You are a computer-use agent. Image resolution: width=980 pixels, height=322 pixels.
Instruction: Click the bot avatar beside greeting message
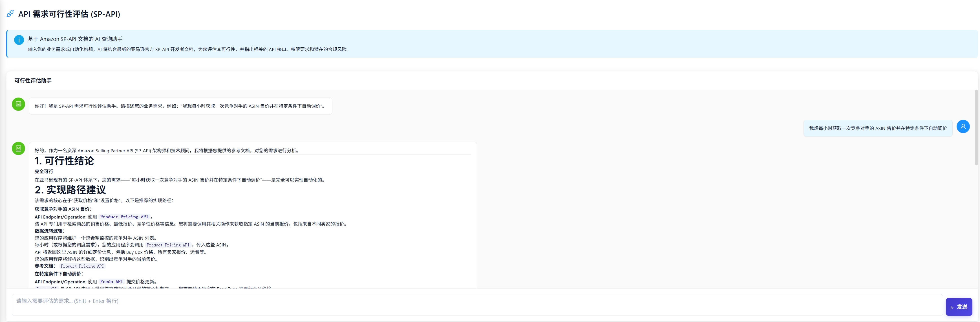point(18,104)
